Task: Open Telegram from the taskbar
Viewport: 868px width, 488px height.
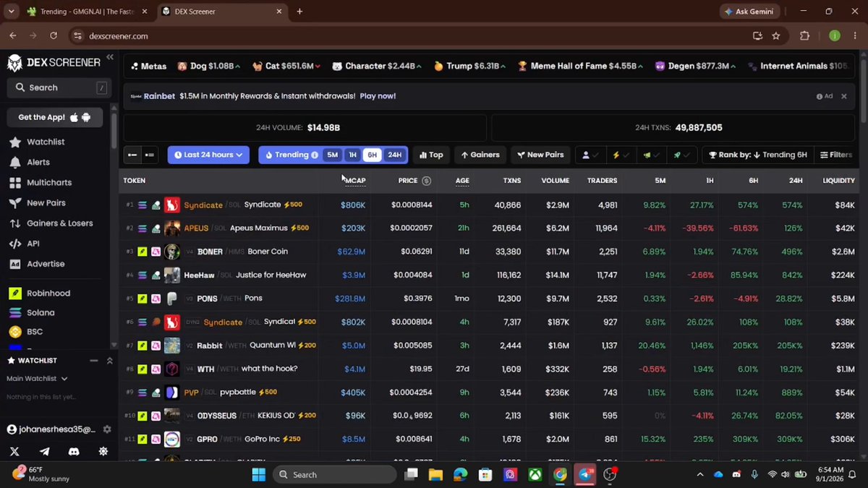Action: click(x=585, y=475)
